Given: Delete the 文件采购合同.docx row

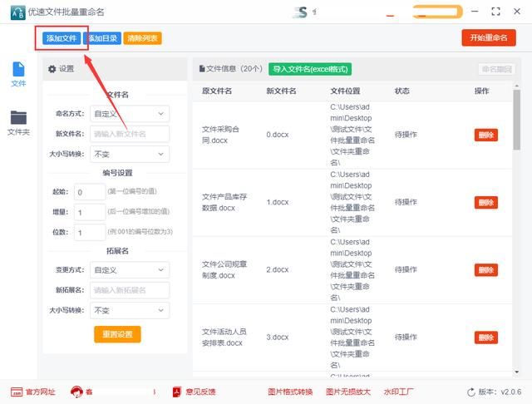Looking at the screenshot, I should (485, 135).
